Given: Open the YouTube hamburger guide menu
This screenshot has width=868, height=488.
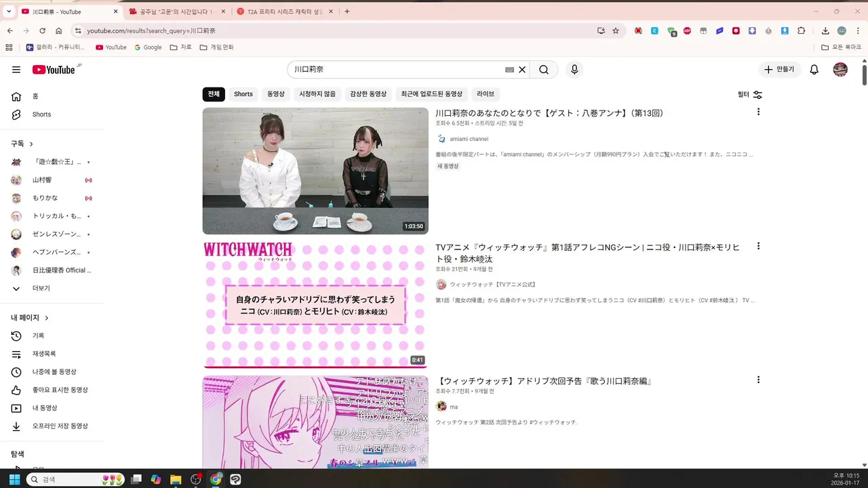Looking at the screenshot, I should [x=16, y=70].
